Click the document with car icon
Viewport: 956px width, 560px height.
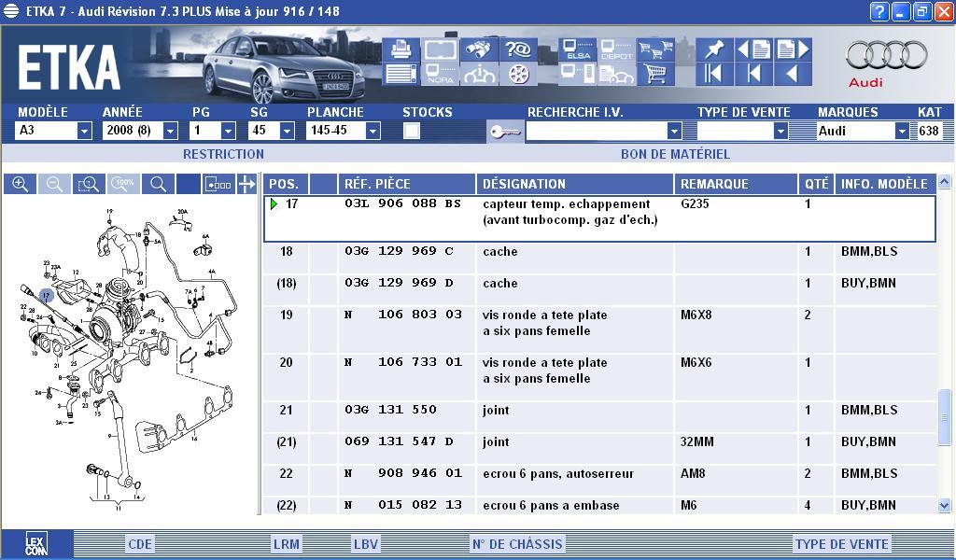[x=616, y=74]
